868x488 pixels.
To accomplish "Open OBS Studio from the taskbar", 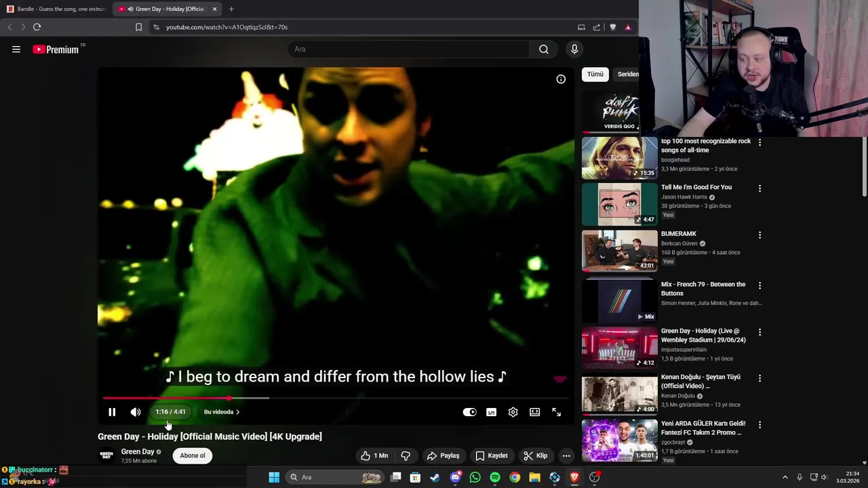I will pyautogui.click(x=595, y=477).
